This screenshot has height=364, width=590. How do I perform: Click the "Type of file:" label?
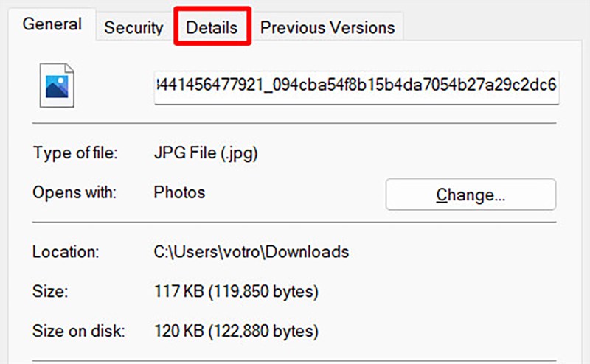(x=75, y=154)
